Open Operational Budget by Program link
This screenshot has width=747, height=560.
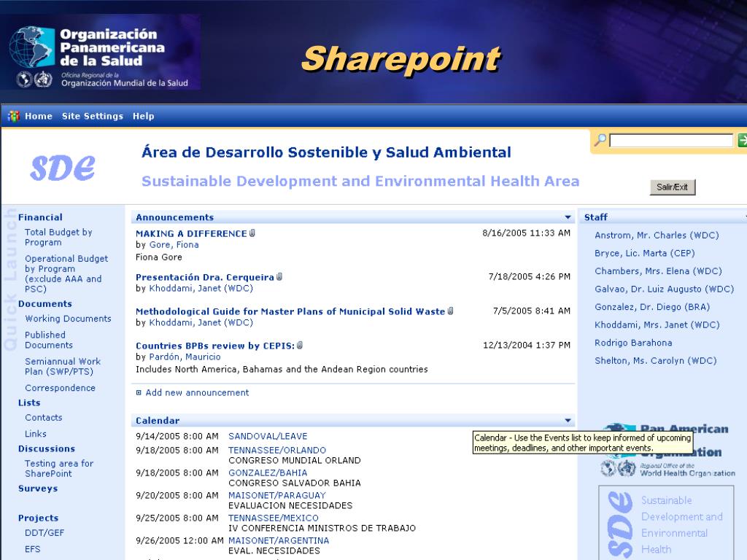click(66, 274)
